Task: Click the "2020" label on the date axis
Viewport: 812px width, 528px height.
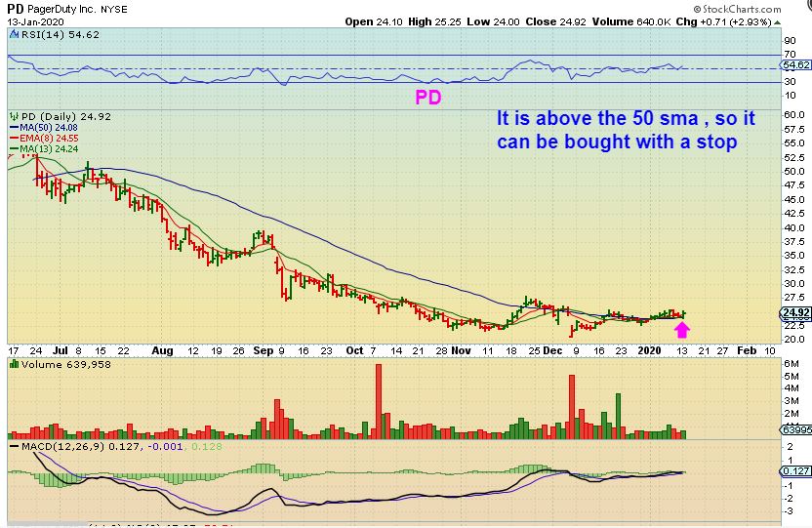Action: click(x=649, y=350)
